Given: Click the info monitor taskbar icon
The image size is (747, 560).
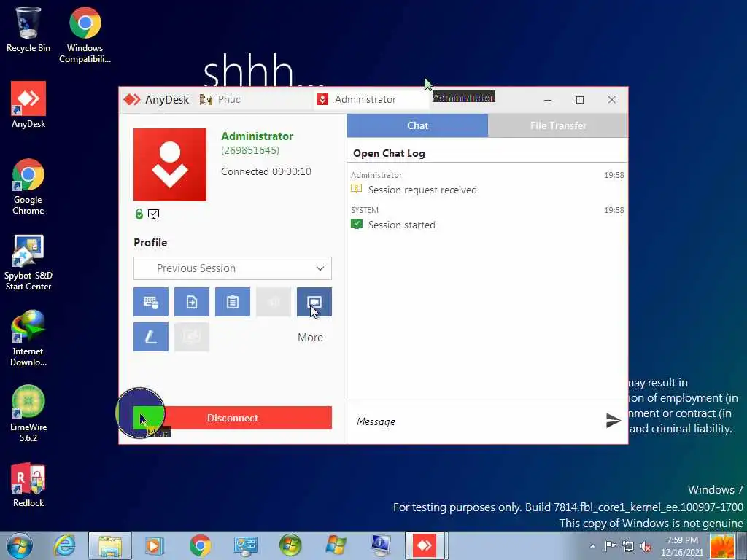Looking at the screenshot, I should [381, 545].
